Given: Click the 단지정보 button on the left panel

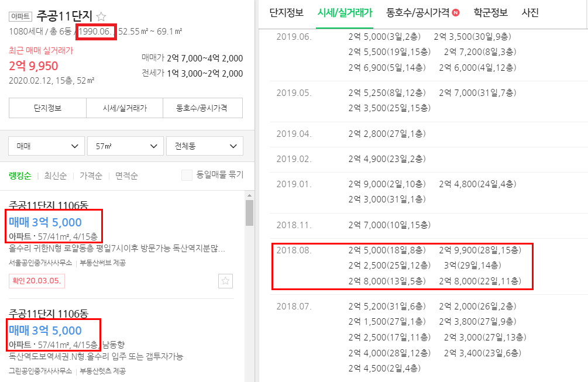Looking at the screenshot, I should click(47, 108).
